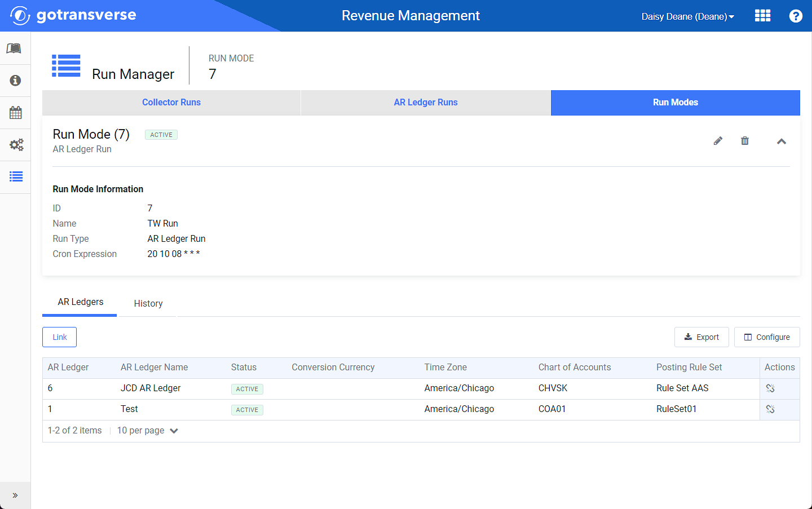Click the Export button
Screen dimensions: 812x509
[701, 337]
